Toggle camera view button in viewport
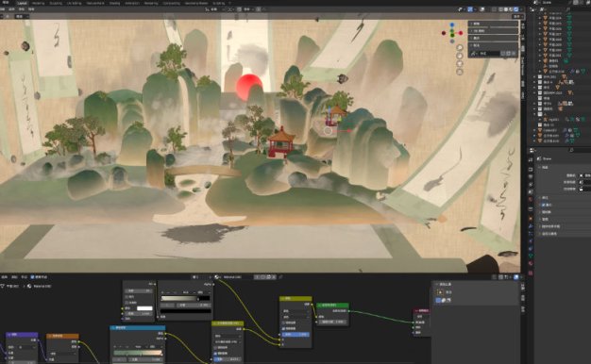The width and height of the screenshot is (591, 364). tap(460, 63)
